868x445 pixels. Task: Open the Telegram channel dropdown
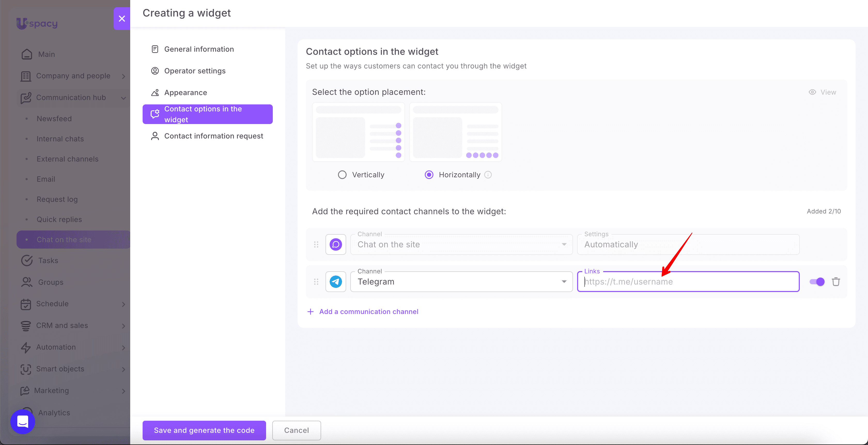461,281
